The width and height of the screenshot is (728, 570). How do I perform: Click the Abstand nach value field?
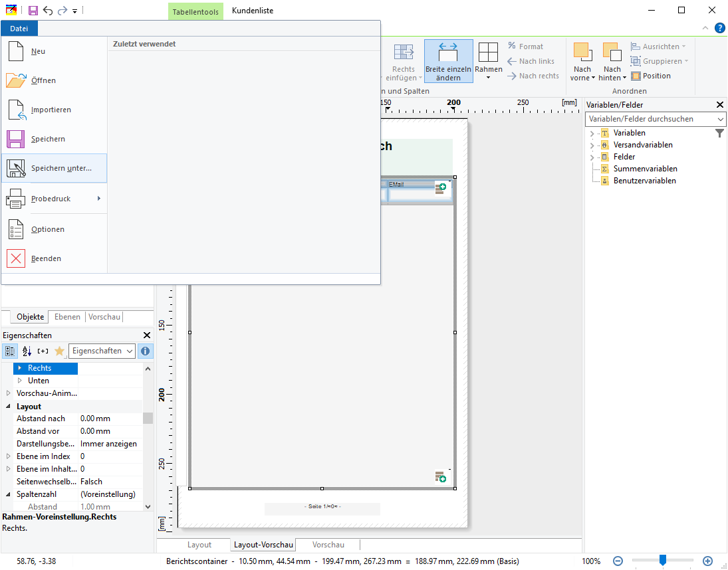click(110, 419)
